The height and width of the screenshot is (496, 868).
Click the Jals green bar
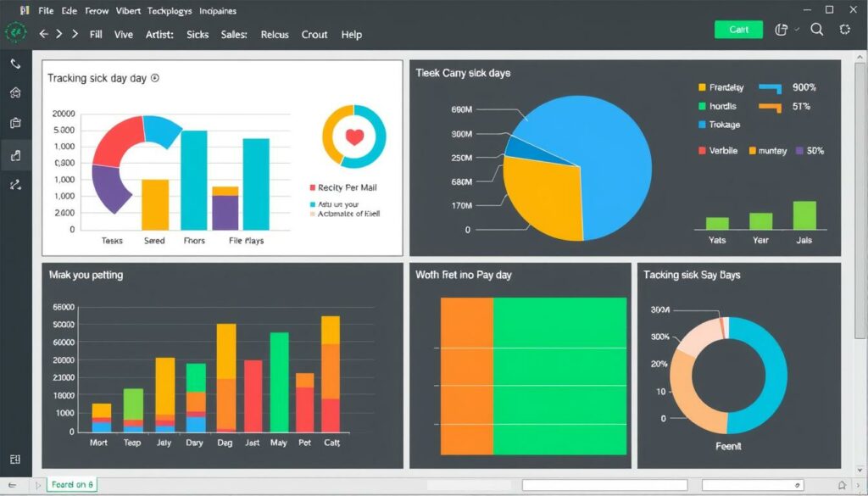804,215
